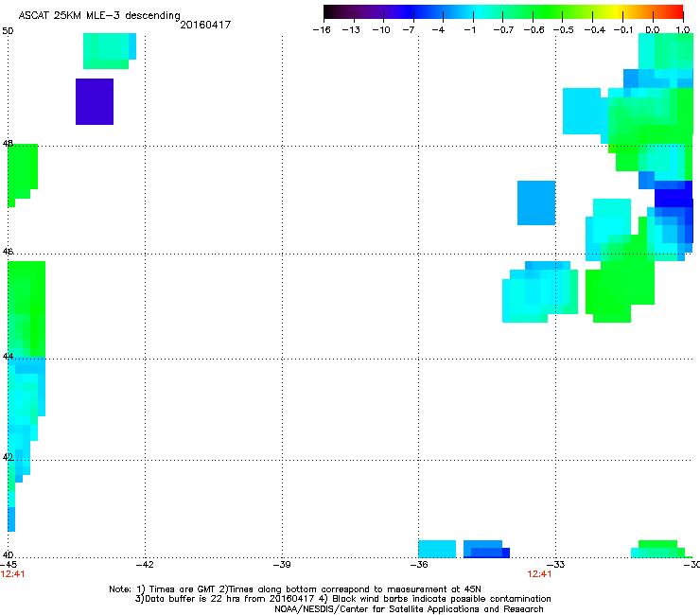
Task: Click the latitude axis label '50'
Action: 8,31
